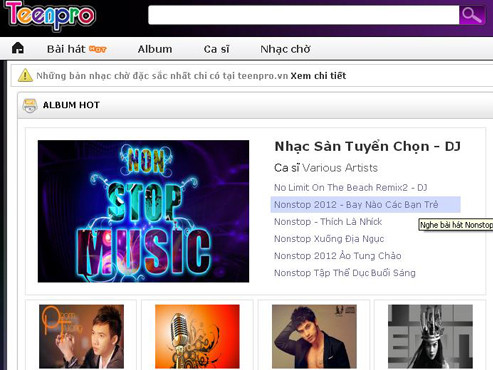Open the Nhạc chờ menu item
The height and width of the screenshot is (370, 493).
coord(285,49)
